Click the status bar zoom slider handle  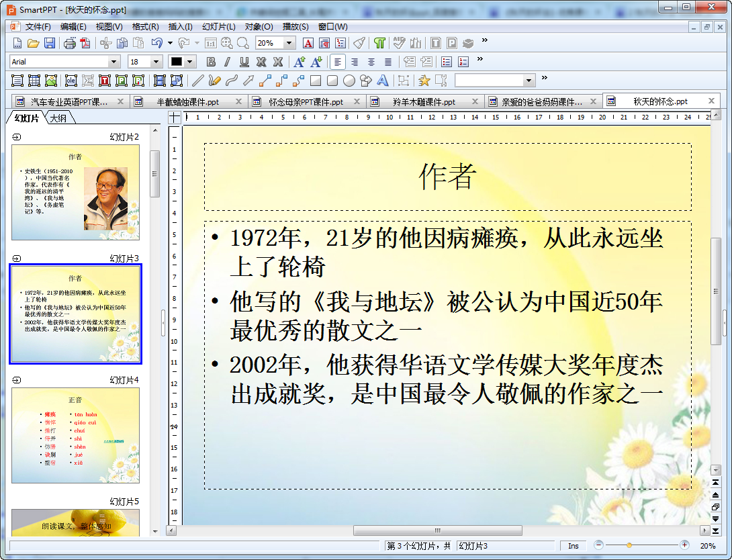(x=629, y=545)
